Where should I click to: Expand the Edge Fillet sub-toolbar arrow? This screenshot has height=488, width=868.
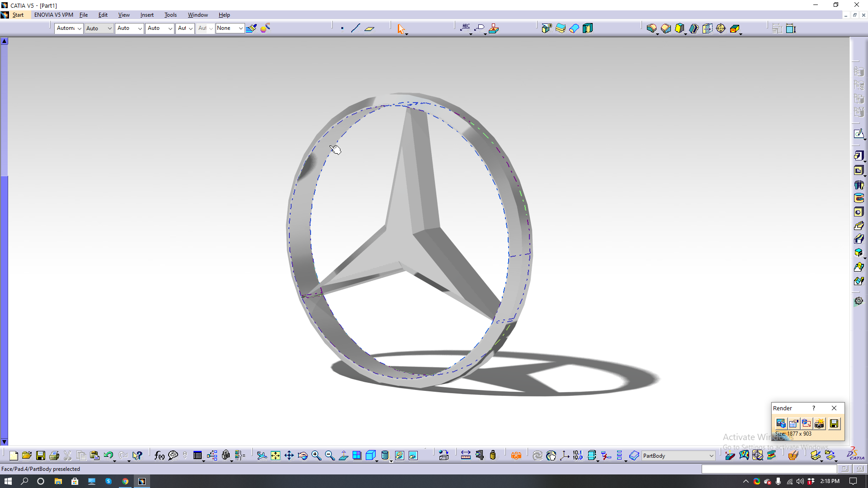(657, 34)
